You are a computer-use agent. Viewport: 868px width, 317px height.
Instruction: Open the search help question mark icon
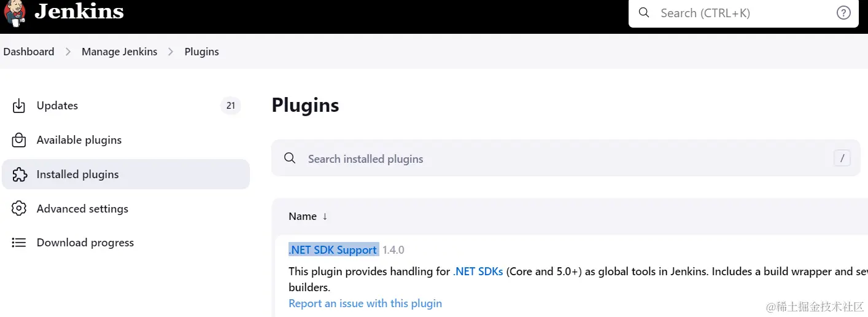click(x=843, y=13)
